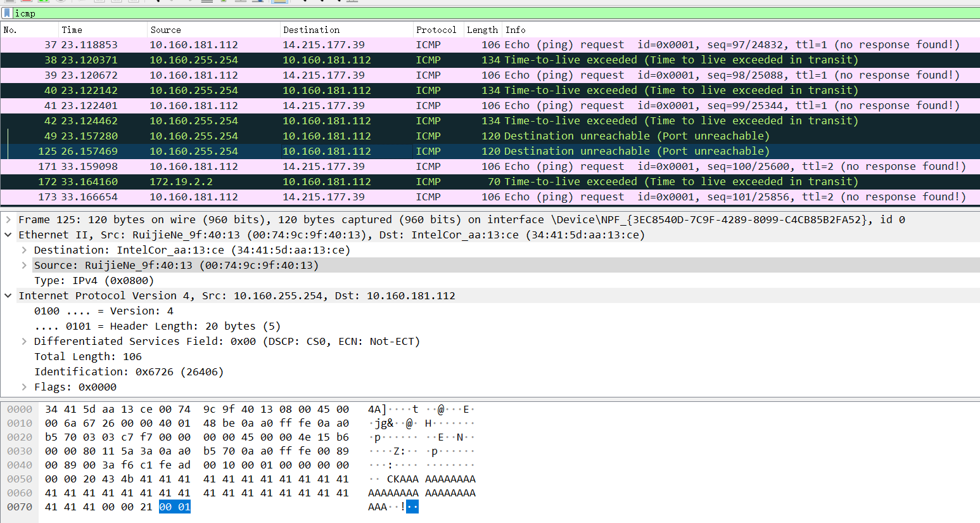
Task: Select the Type: IPv4 (0x0800) line
Action: coord(94,280)
